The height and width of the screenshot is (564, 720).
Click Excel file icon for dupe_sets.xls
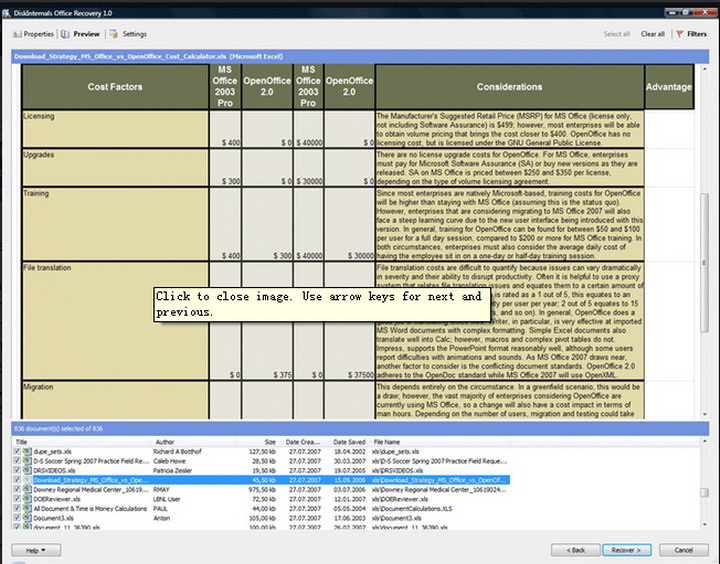[x=26, y=451]
